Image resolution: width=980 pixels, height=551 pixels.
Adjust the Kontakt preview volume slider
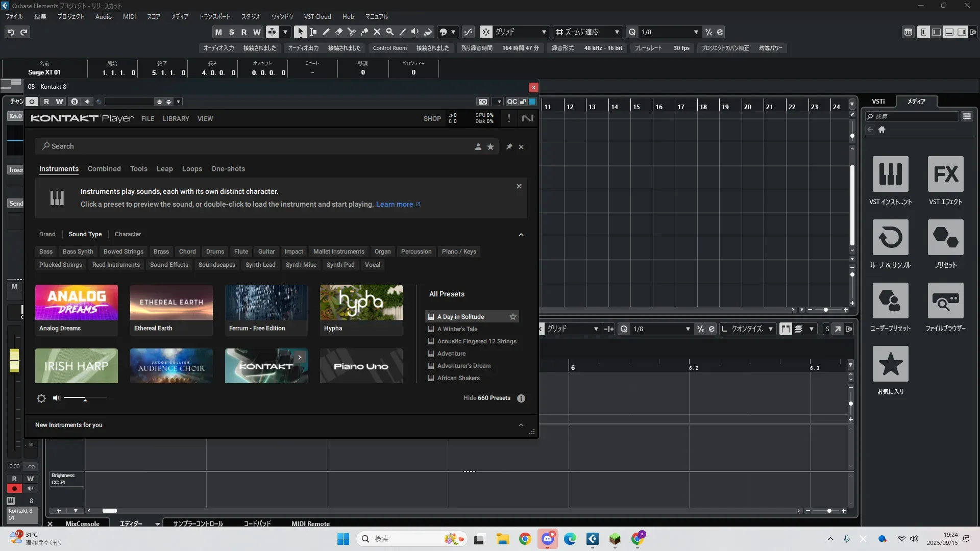(85, 398)
